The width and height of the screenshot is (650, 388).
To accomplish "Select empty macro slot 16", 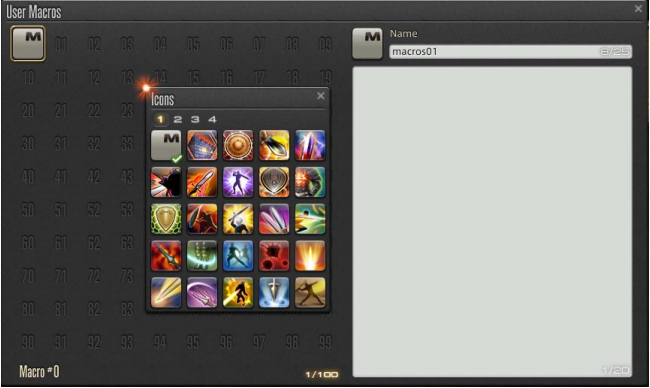I will coord(226,77).
